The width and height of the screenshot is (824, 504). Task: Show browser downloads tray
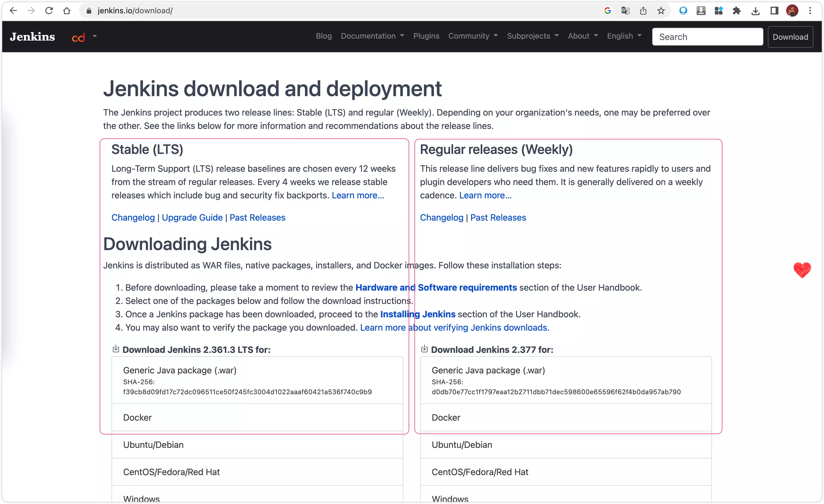pyautogui.click(x=755, y=11)
